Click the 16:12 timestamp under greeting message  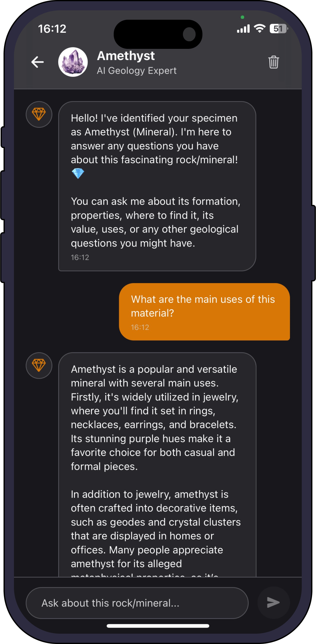(80, 257)
